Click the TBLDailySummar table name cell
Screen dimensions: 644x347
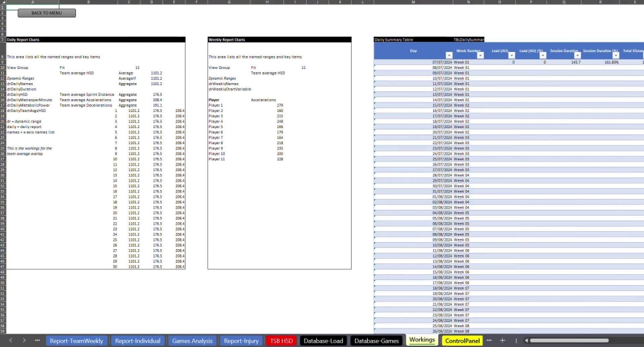[469, 40]
